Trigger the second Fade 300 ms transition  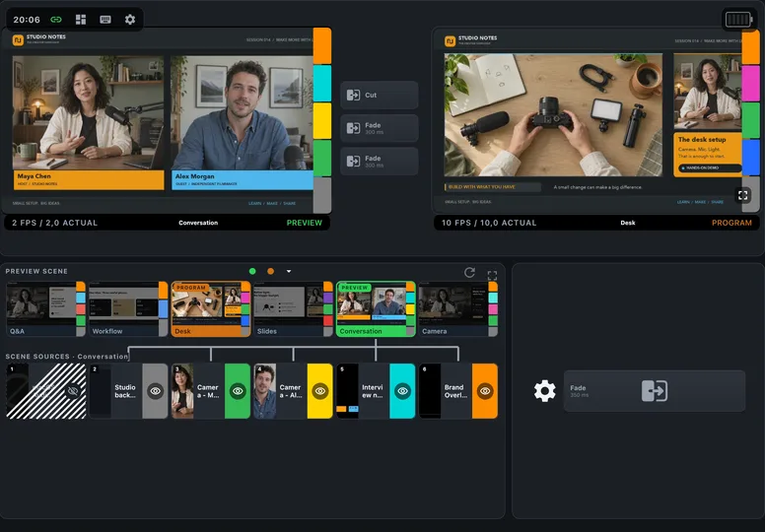(x=380, y=162)
